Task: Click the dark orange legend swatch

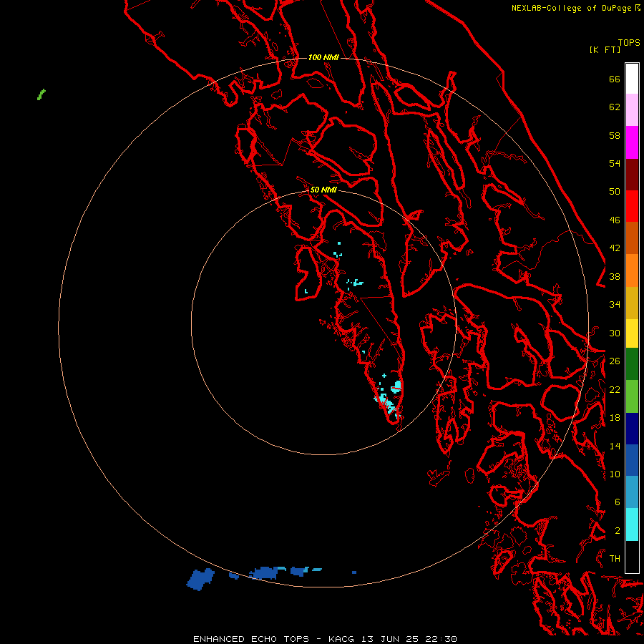Action: tap(632, 238)
